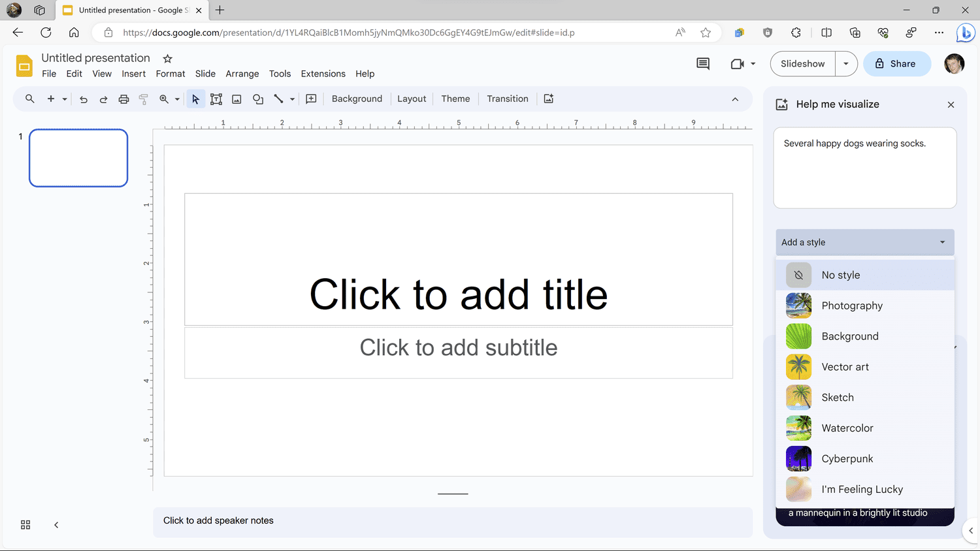Screen dimensions: 980x551
Task: Select the shape tool
Action: (258, 99)
